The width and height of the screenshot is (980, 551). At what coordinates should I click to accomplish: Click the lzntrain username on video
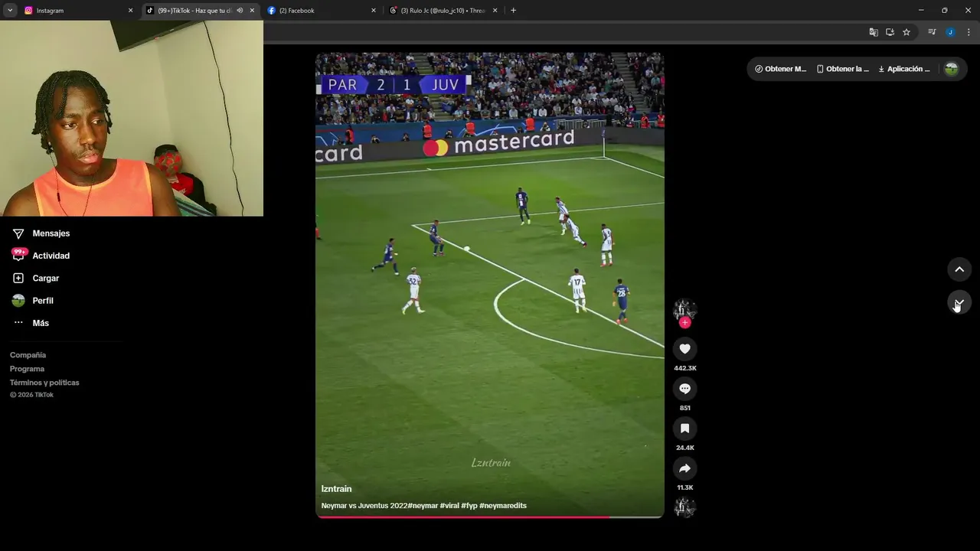coord(336,489)
